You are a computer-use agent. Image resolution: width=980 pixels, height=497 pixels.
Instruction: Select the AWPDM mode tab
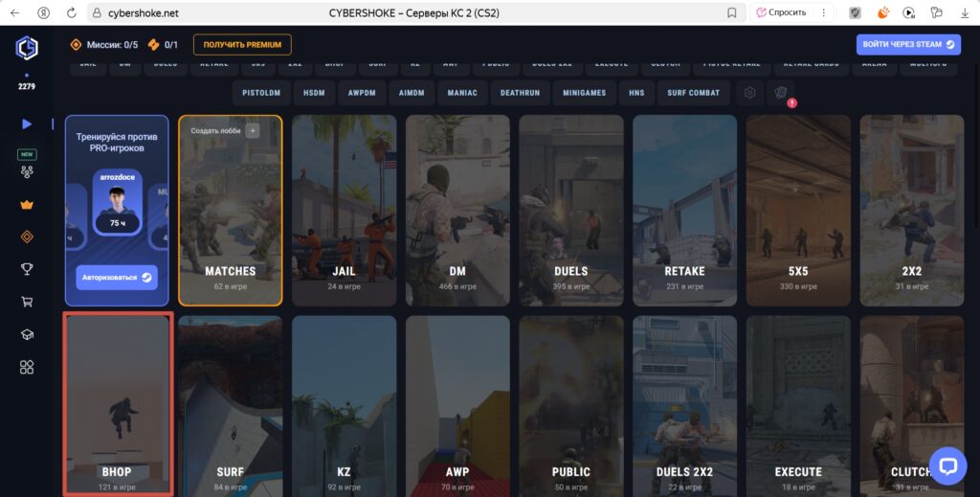pyautogui.click(x=362, y=93)
